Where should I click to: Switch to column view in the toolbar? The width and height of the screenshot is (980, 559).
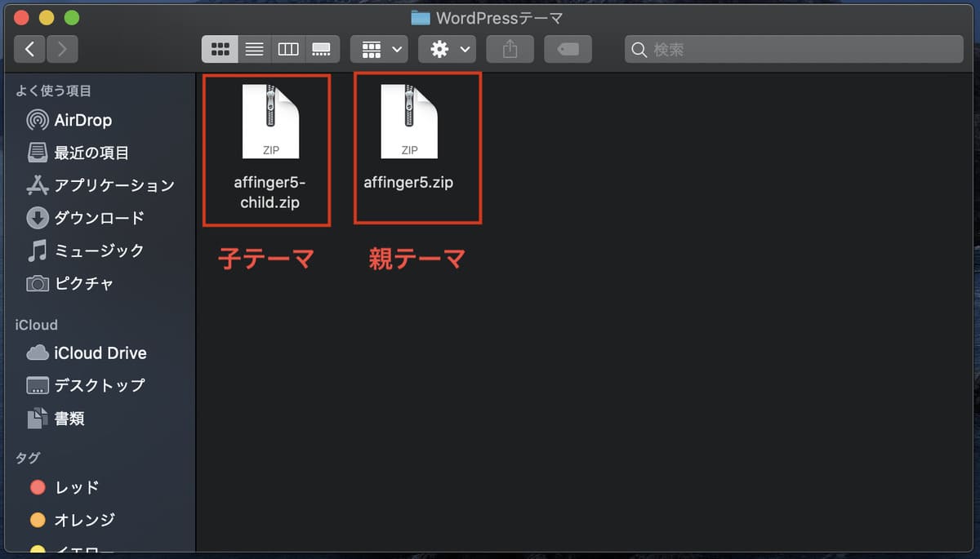pyautogui.click(x=287, y=48)
